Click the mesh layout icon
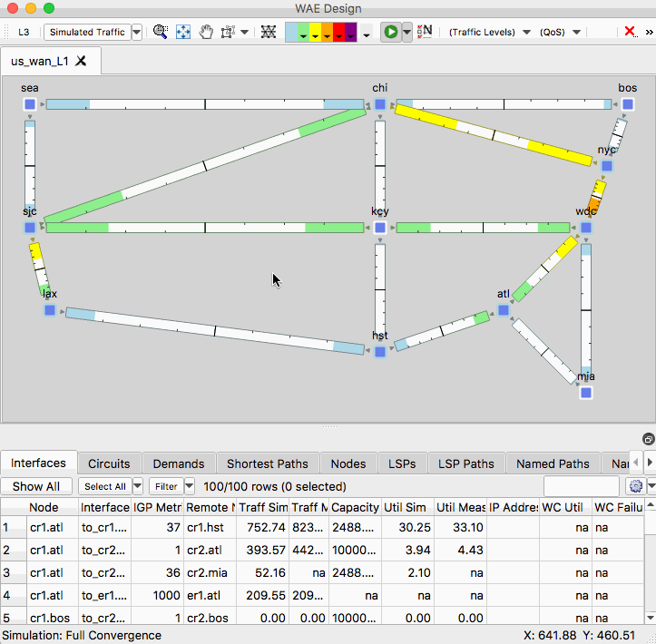The height and width of the screenshot is (644, 656). tap(269, 32)
